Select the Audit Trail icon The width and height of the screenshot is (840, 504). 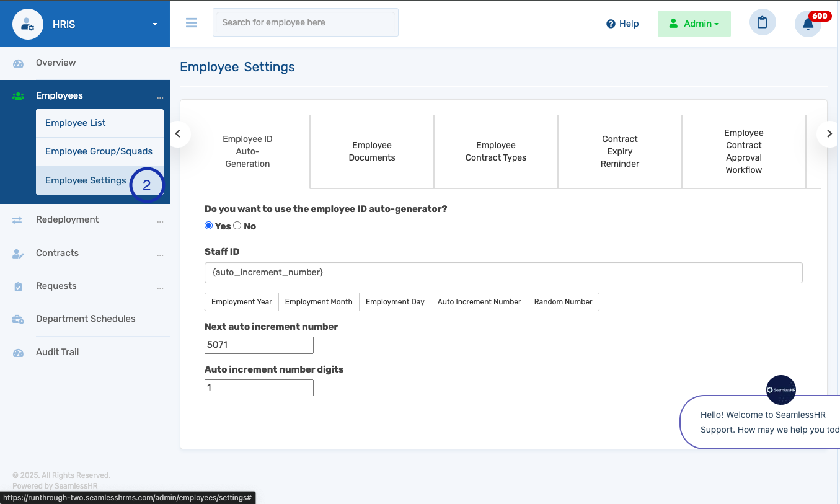19,352
